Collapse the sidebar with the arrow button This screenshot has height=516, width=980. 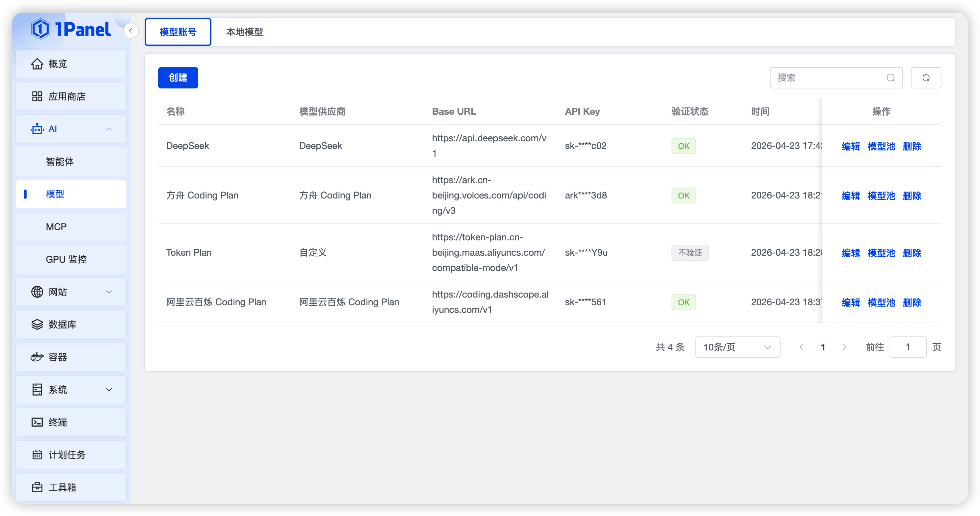[131, 31]
